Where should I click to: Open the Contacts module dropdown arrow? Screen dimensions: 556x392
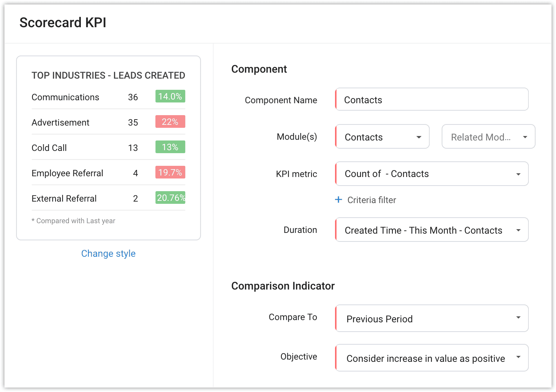pos(419,137)
